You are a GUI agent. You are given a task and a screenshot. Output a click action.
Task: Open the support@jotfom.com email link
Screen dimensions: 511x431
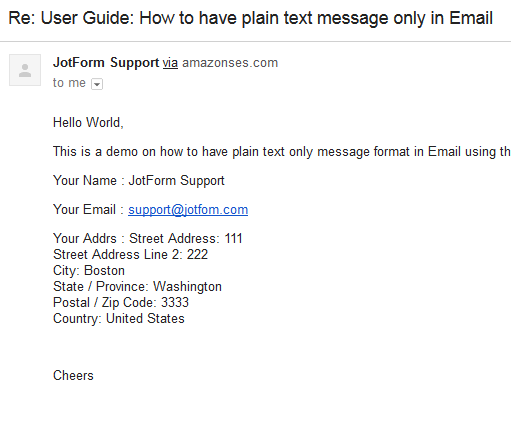[188, 210]
